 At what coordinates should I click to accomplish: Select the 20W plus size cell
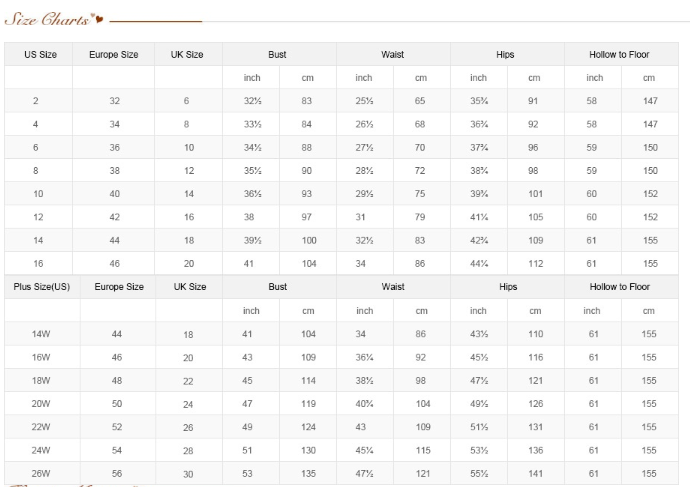[41, 403]
